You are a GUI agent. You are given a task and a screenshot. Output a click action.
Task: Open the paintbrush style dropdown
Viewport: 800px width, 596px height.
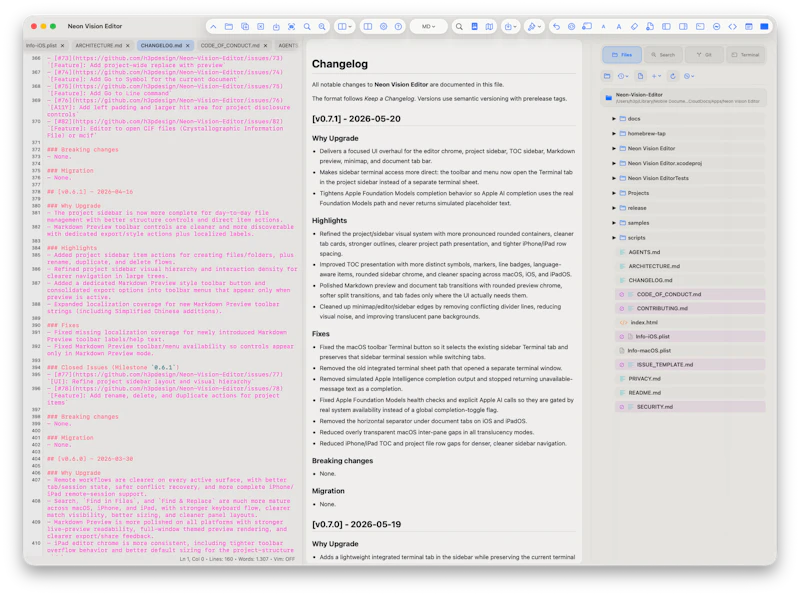coord(534,27)
